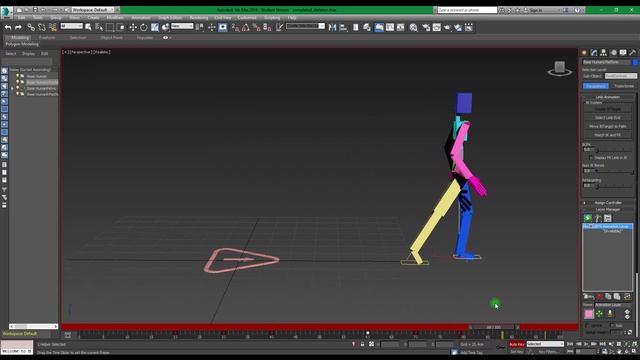640x360 pixels.
Task: Toggle the selection lock icon in status bar
Action: [x=362, y=344]
